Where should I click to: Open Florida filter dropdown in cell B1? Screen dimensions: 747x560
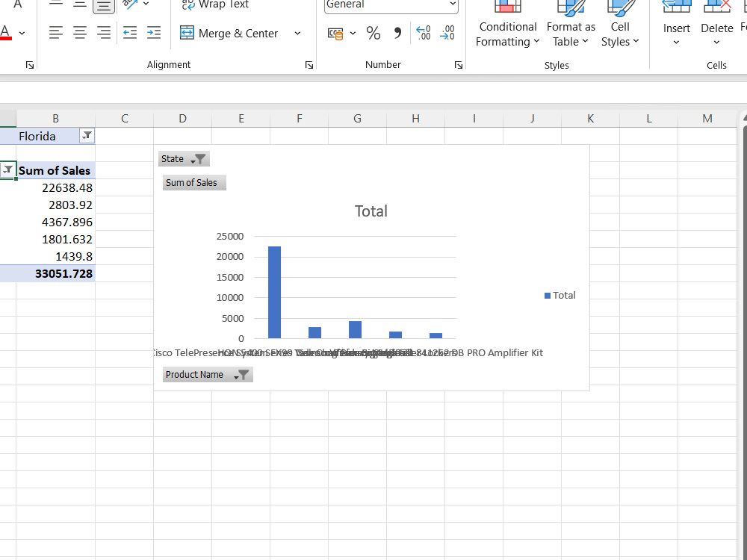click(x=87, y=136)
